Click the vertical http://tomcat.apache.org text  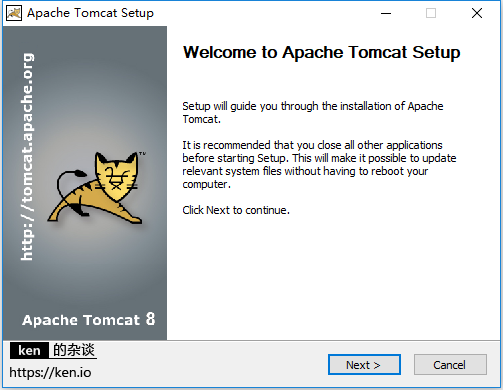coord(27,157)
